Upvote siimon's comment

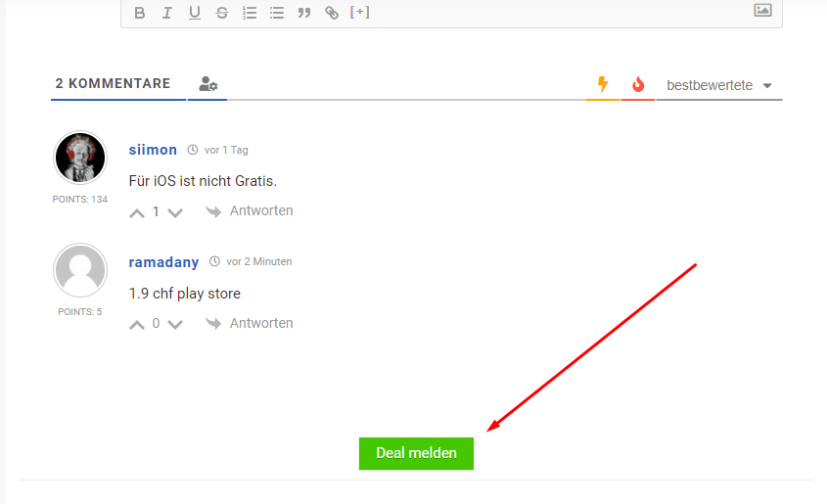pos(137,212)
